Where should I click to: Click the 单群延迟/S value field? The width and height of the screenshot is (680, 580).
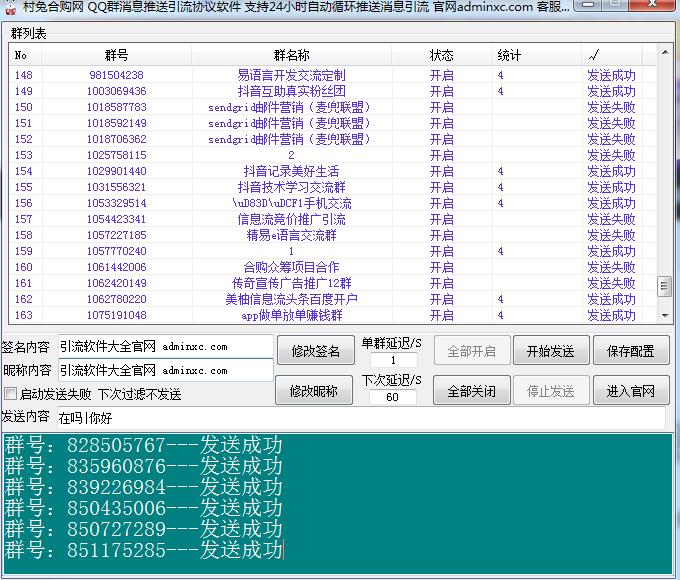(393, 360)
